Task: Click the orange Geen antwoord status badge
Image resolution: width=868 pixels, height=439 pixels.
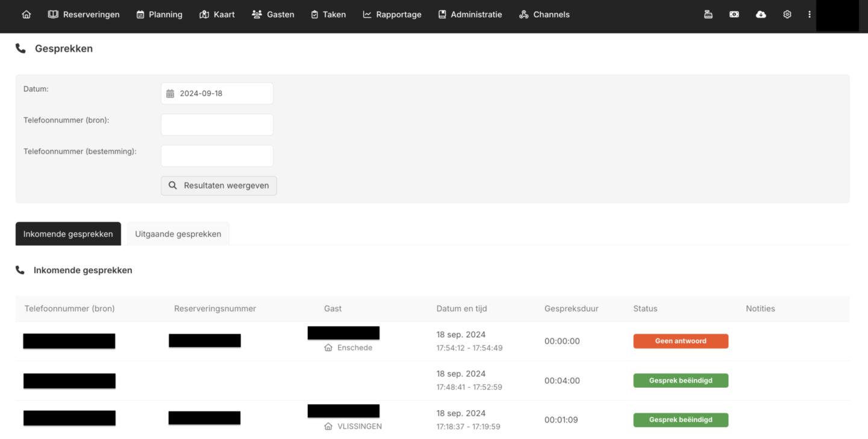Action: click(x=681, y=341)
